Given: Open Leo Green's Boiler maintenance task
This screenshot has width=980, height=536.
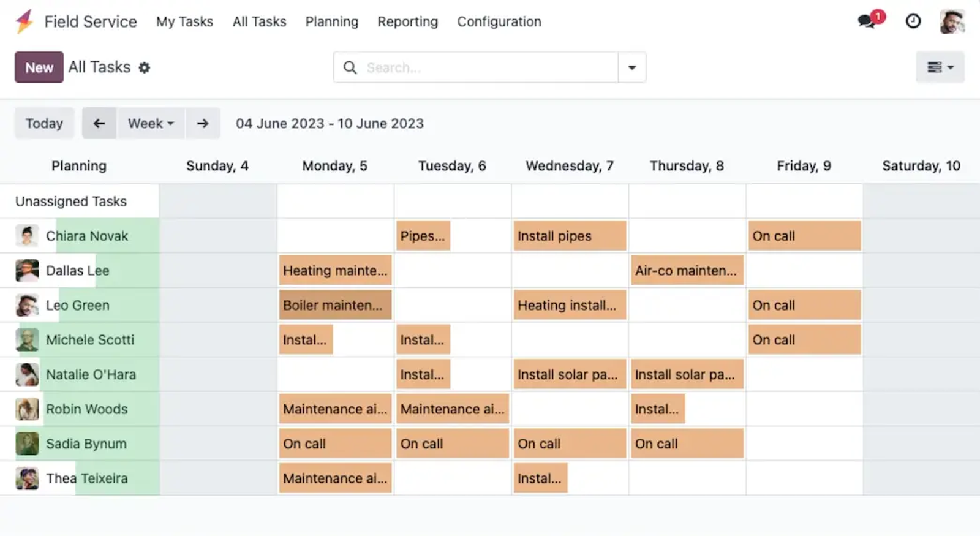Looking at the screenshot, I should click(334, 304).
